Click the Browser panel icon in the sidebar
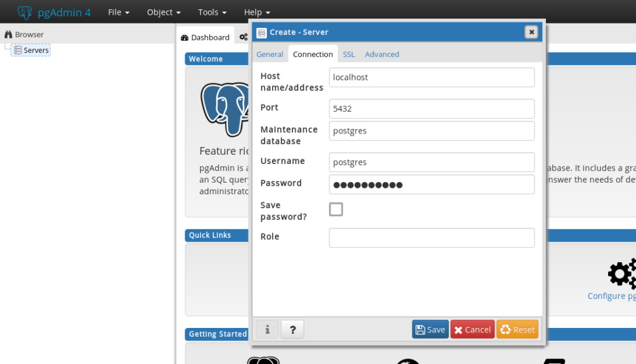The width and height of the screenshot is (636, 364). (x=7, y=34)
